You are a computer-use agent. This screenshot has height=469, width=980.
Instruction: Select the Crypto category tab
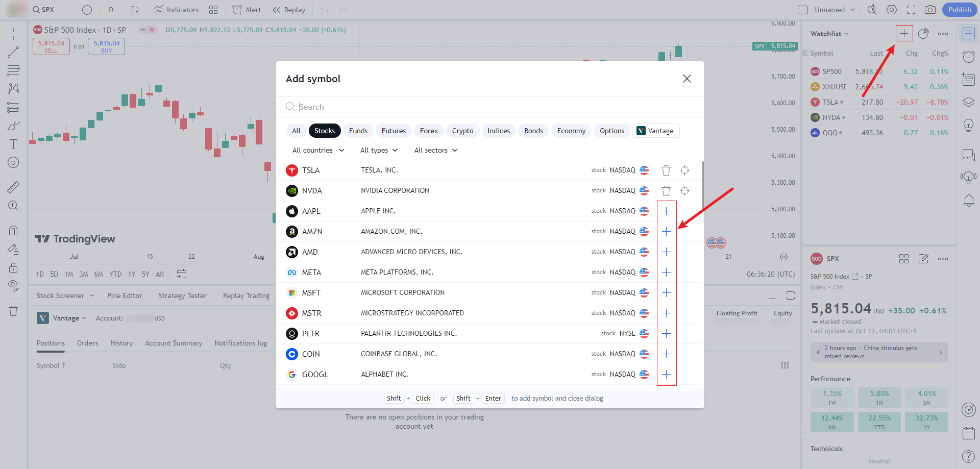462,131
